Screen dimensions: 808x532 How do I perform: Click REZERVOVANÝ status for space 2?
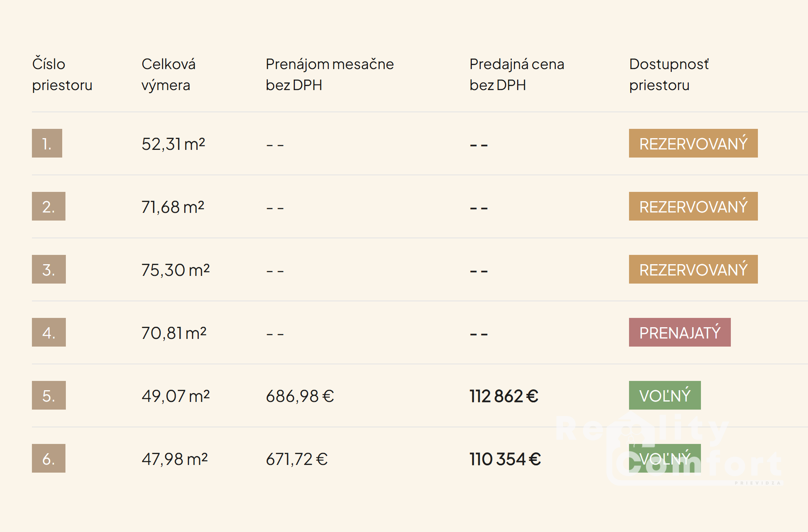pyautogui.click(x=693, y=206)
